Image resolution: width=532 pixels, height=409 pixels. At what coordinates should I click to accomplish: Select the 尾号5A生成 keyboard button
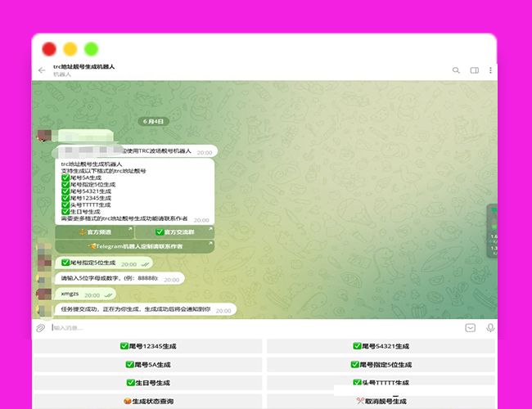147,364
